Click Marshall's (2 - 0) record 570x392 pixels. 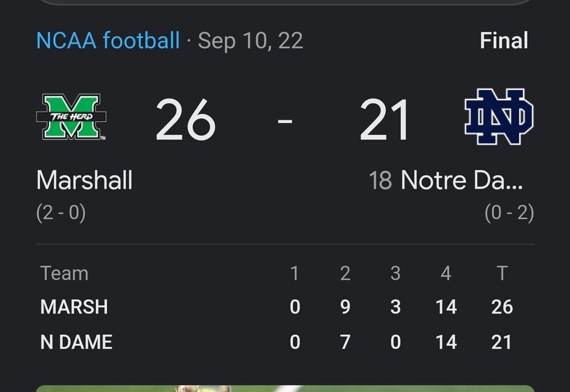(x=61, y=213)
